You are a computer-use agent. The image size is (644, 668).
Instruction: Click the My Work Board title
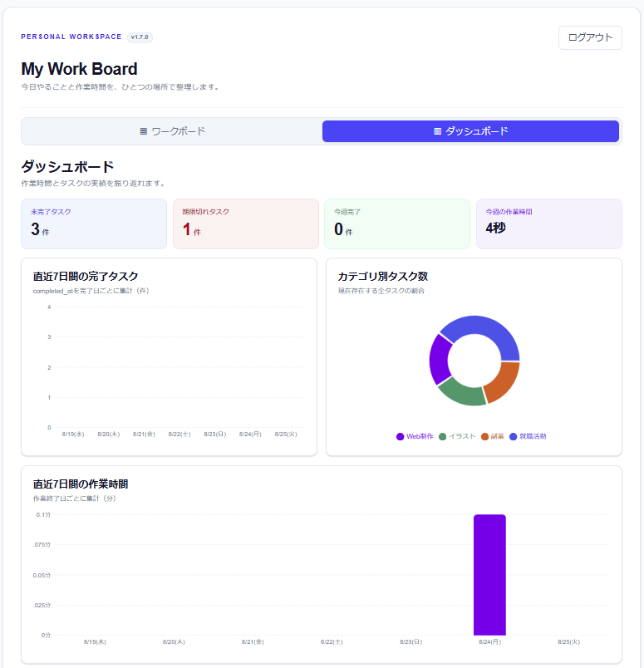click(x=79, y=69)
